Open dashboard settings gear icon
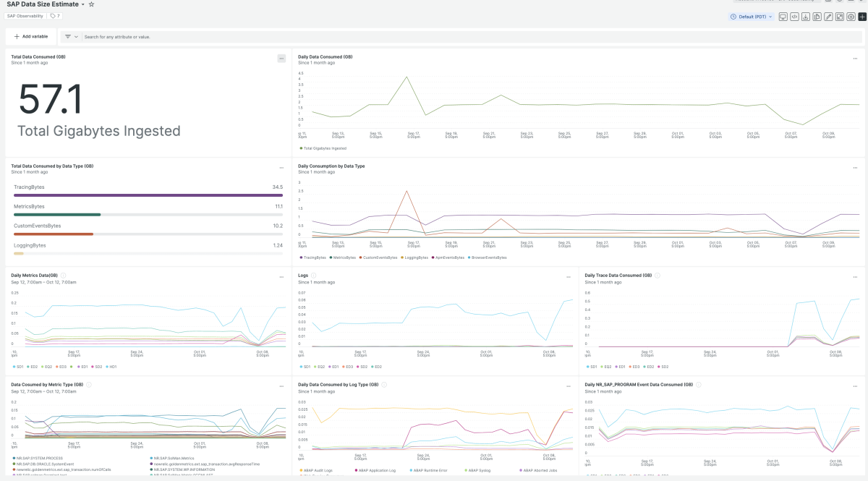This screenshot has width=868, height=481. (851, 17)
